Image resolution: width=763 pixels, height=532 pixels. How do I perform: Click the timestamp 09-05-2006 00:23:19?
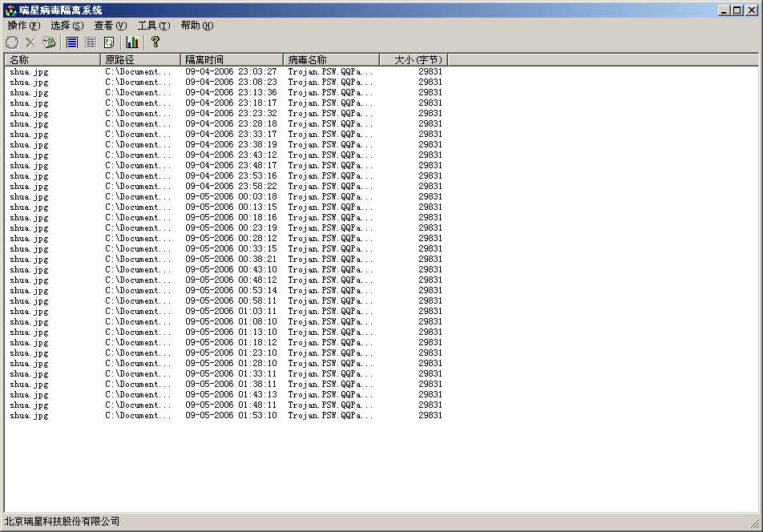coord(231,228)
